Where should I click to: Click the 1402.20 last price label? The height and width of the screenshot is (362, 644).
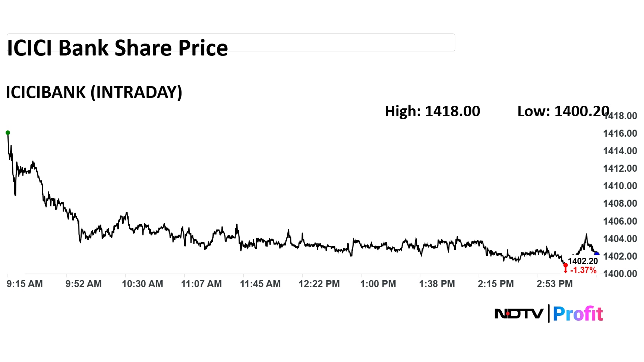click(x=583, y=261)
